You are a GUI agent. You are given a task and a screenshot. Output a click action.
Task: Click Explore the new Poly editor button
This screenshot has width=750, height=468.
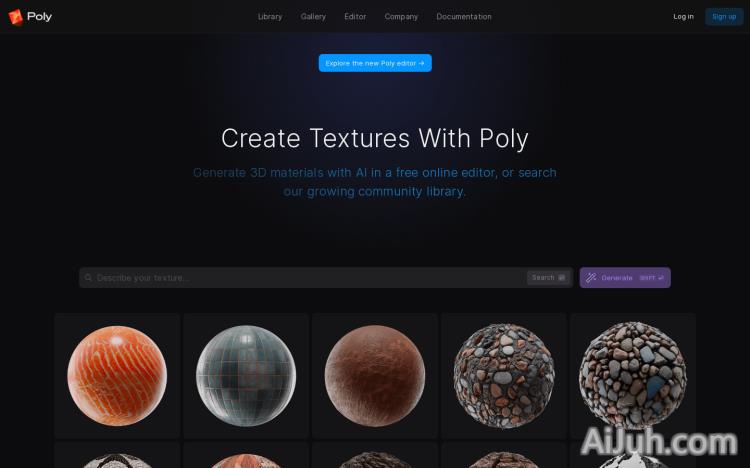point(375,63)
